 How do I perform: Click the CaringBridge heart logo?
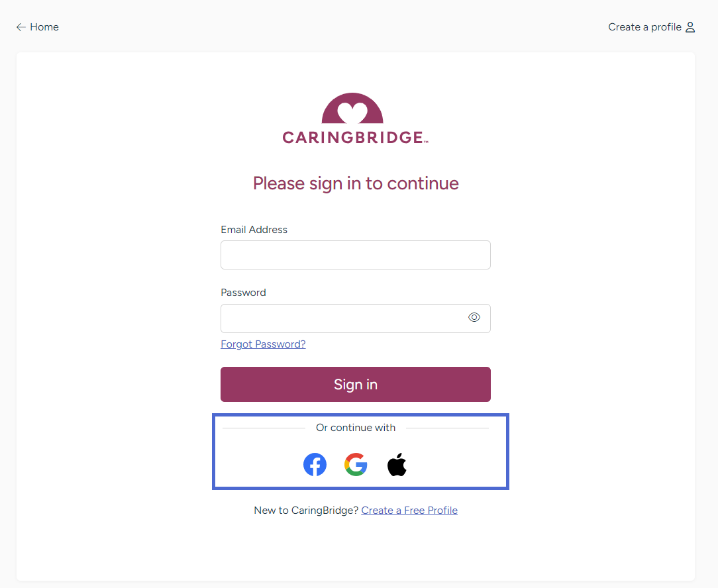pyautogui.click(x=352, y=109)
